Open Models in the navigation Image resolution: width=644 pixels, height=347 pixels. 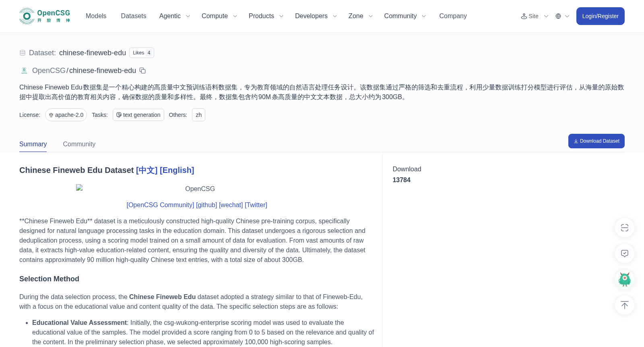click(x=96, y=16)
